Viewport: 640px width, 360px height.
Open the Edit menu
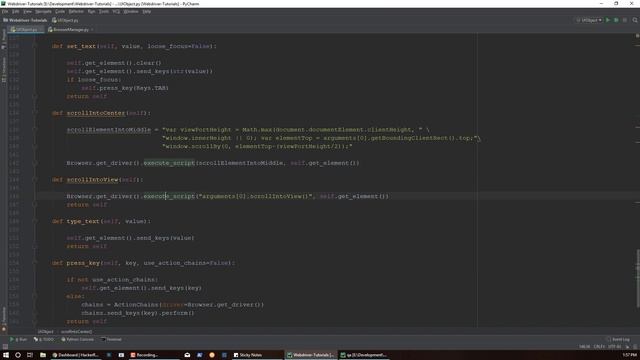pos(16,11)
